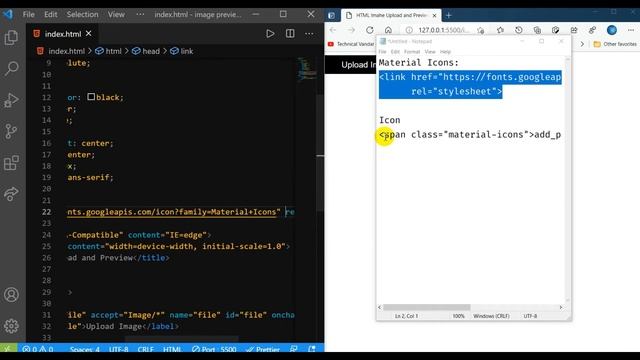
Task: Click the Prettier status bar item
Action: [263, 349]
